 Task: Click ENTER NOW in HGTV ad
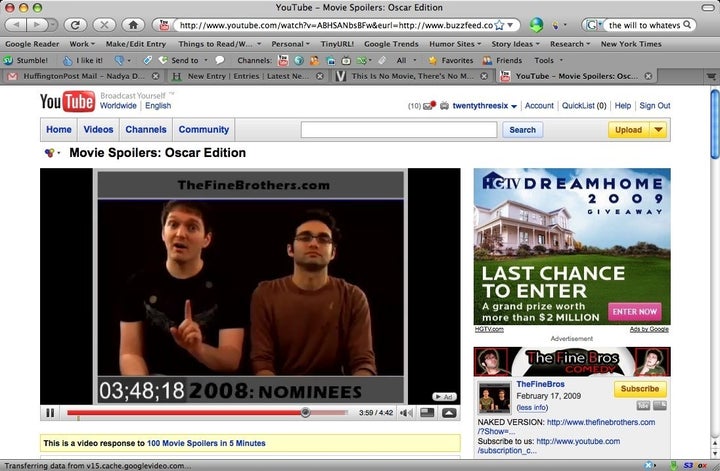coord(635,311)
